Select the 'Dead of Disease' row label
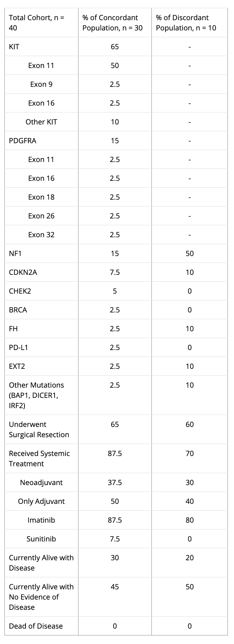 click(x=36, y=626)
